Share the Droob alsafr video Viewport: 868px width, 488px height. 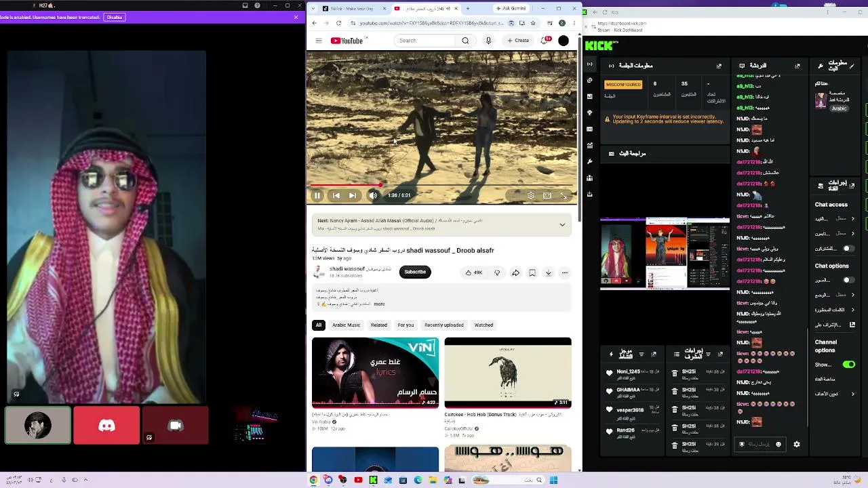point(515,272)
